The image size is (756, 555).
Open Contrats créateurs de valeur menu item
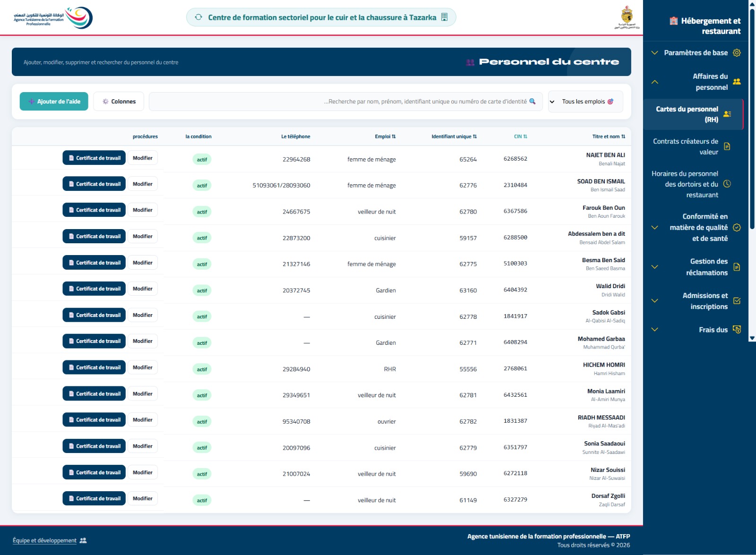[x=693, y=146]
